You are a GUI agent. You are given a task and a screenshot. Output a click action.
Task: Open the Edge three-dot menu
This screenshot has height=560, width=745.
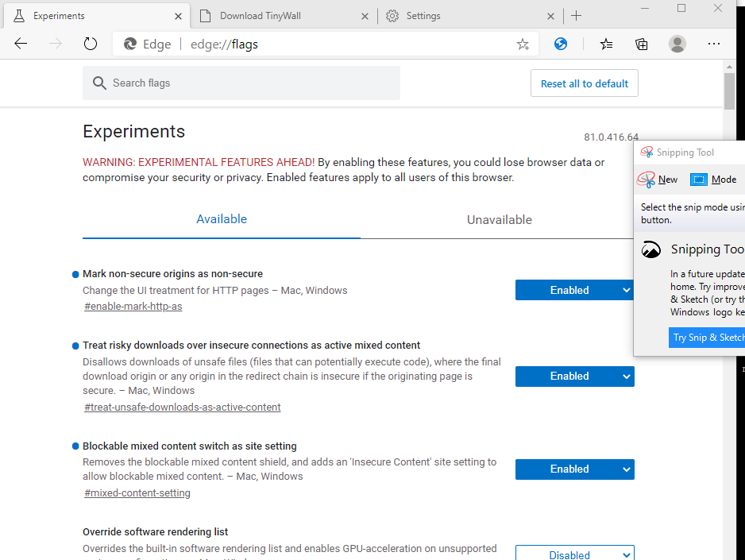(x=713, y=44)
